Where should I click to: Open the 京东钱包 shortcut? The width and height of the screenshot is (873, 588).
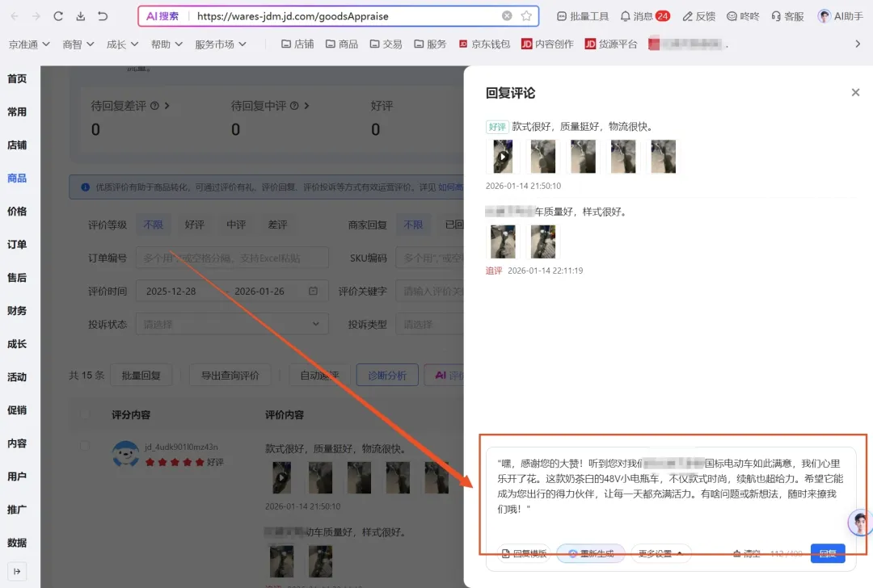pyautogui.click(x=484, y=44)
